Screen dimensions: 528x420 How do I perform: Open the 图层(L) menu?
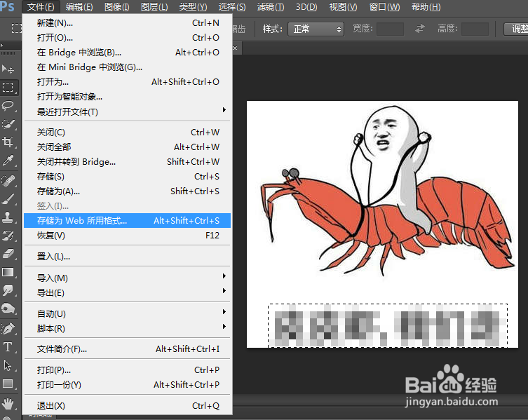[x=154, y=7]
